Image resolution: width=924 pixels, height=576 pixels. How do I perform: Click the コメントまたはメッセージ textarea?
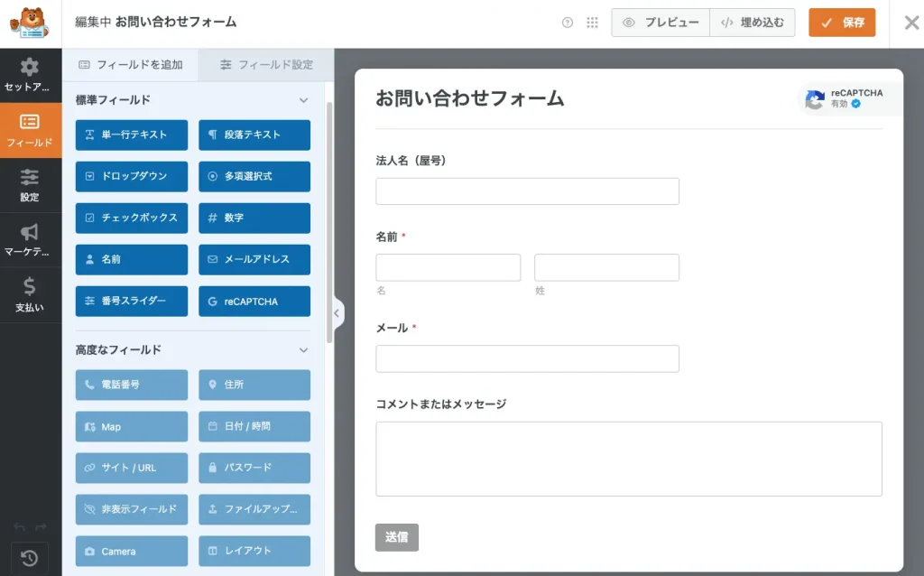(629, 459)
